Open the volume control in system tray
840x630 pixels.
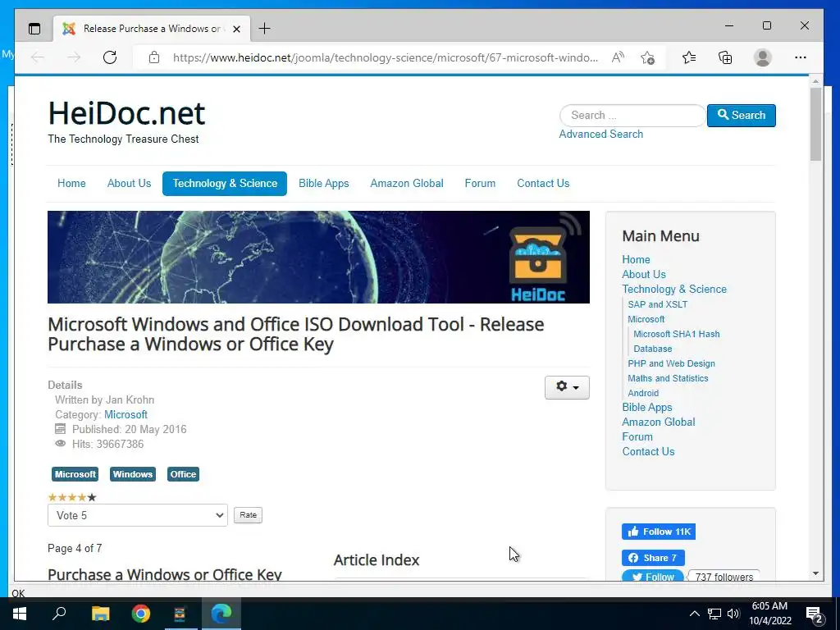[x=733, y=614]
